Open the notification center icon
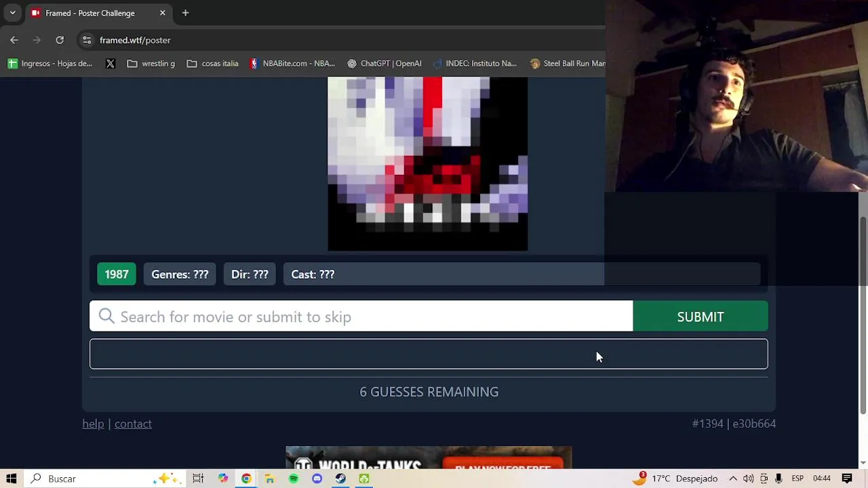The height and width of the screenshot is (488, 868). coord(847,479)
